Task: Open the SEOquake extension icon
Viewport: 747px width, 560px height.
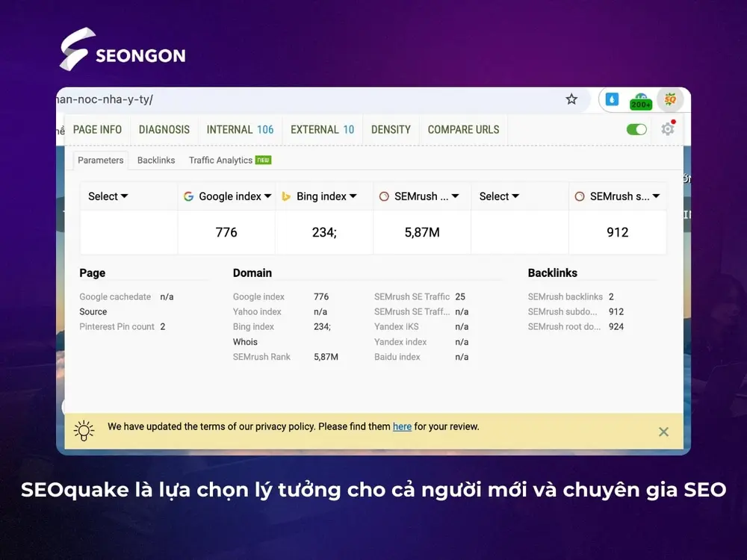Action: (x=670, y=99)
